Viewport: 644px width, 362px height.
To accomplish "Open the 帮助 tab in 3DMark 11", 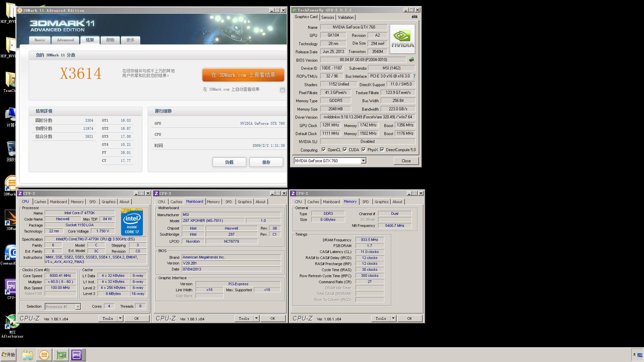I will pyautogui.click(x=110, y=40).
